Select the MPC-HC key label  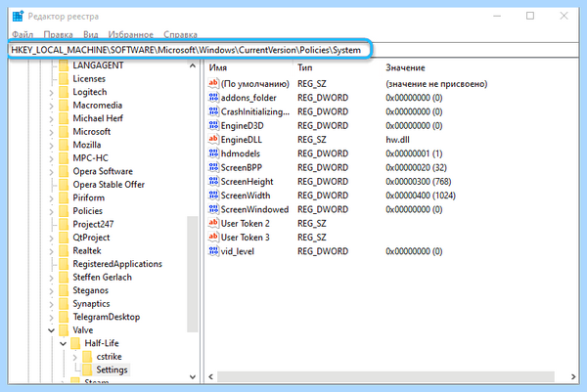90,157
